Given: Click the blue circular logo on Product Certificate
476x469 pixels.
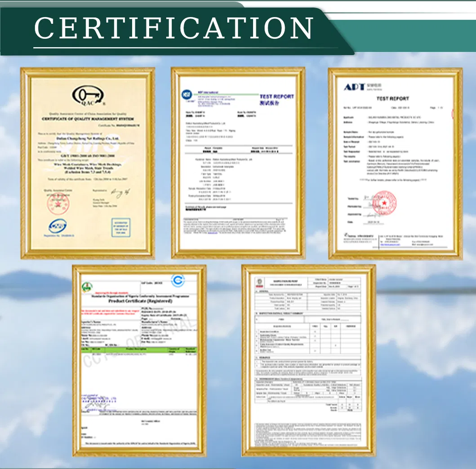Looking at the screenshot, I should tap(178, 281).
